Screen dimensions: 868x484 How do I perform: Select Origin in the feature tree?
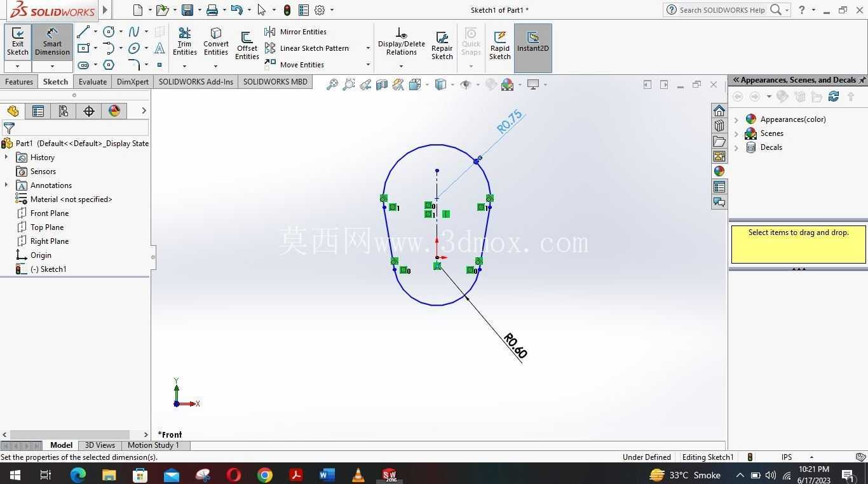(34, 255)
